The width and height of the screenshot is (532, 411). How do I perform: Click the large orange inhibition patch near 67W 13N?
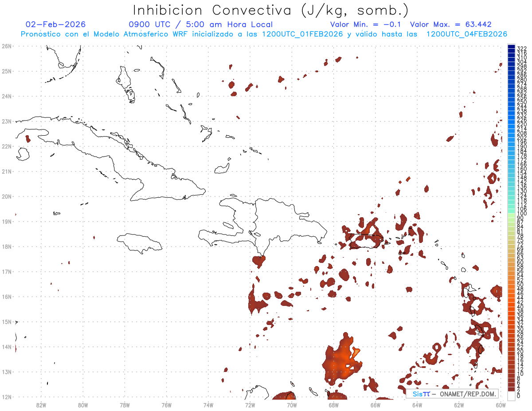[342, 359]
